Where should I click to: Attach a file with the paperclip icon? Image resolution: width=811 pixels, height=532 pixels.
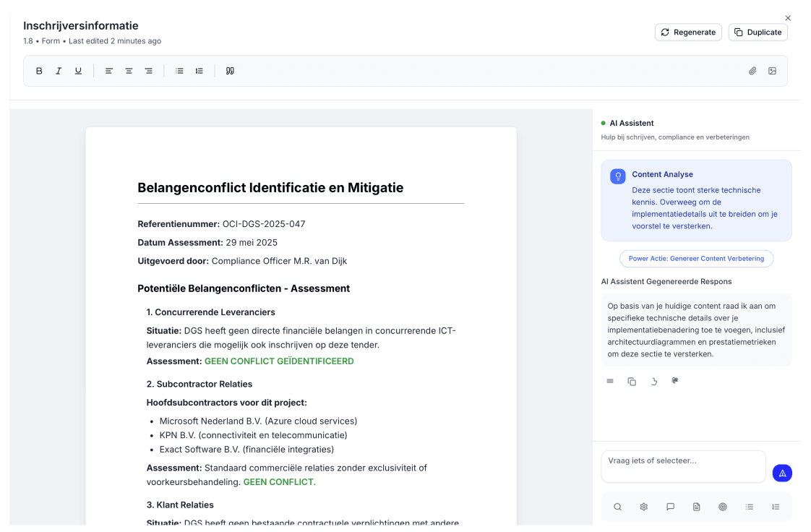[752, 71]
